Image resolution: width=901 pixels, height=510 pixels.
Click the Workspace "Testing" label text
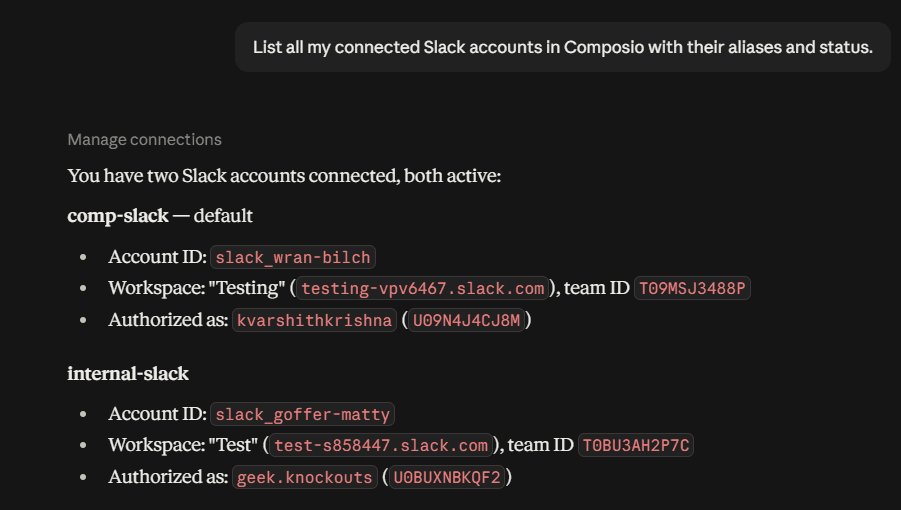pyautogui.click(x=197, y=288)
